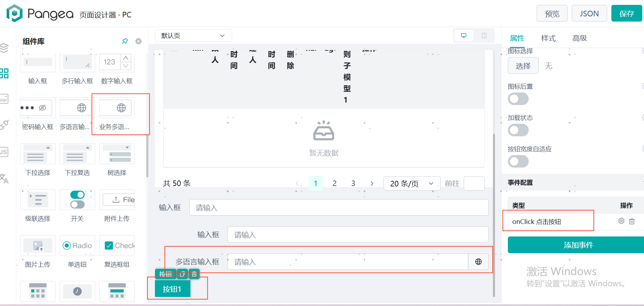Viewport: 644px width, 306px height.
Task: Close the 组件库 panel
Action: (138, 41)
